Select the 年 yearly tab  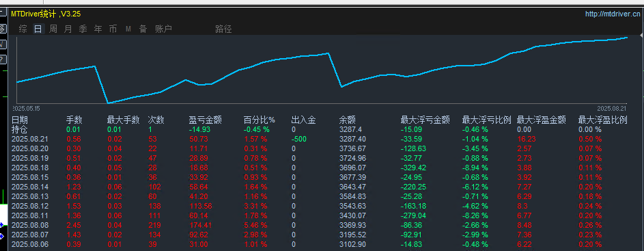point(98,29)
